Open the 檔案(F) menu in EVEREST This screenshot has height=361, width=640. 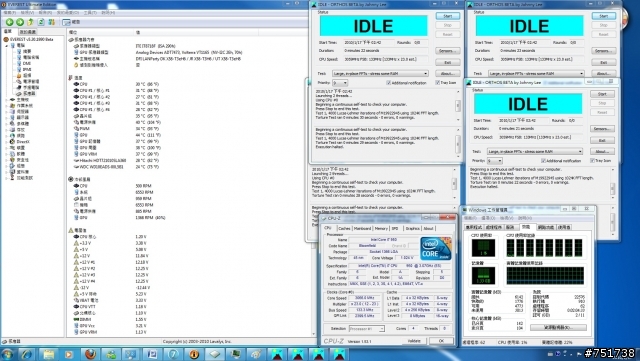[x=9, y=13]
